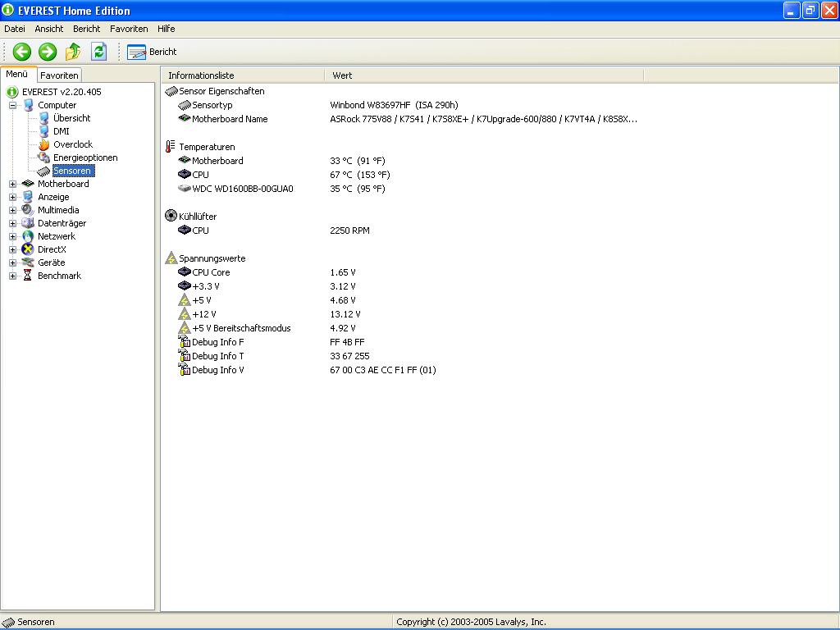Click the Datenträger disk icon
This screenshot has width=840, height=630.
tap(28, 223)
